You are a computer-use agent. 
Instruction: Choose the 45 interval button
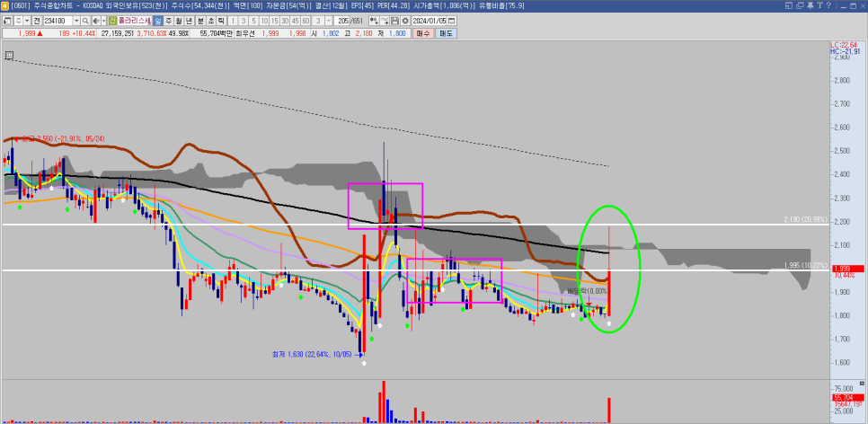click(x=296, y=21)
